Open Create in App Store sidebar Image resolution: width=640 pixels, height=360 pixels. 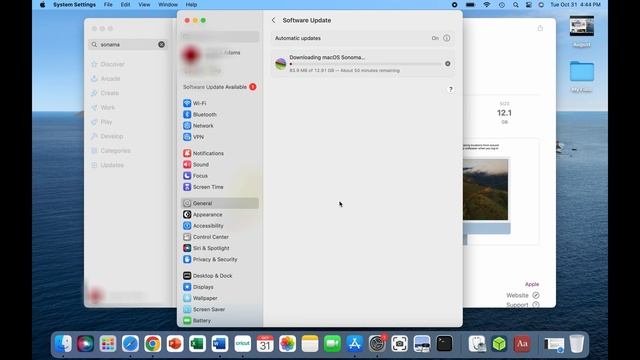(105, 93)
